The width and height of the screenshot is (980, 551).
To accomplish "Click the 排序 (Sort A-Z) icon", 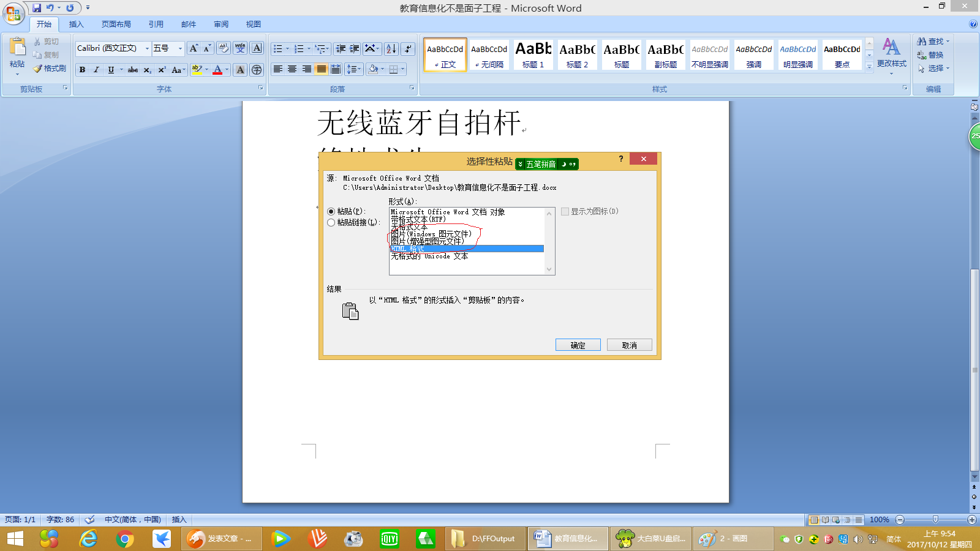I will pyautogui.click(x=393, y=48).
